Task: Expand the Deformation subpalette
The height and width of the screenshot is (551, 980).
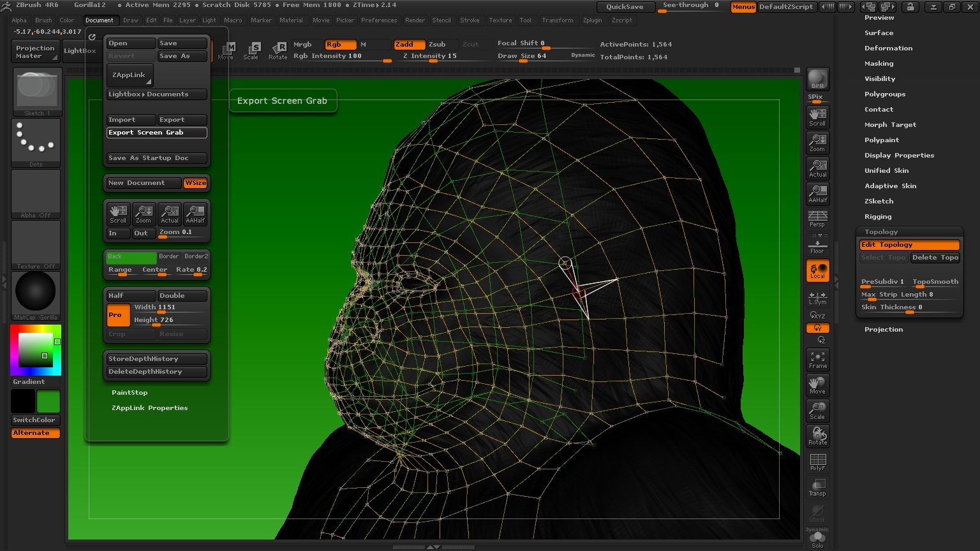Action: [x=888, y=48]
